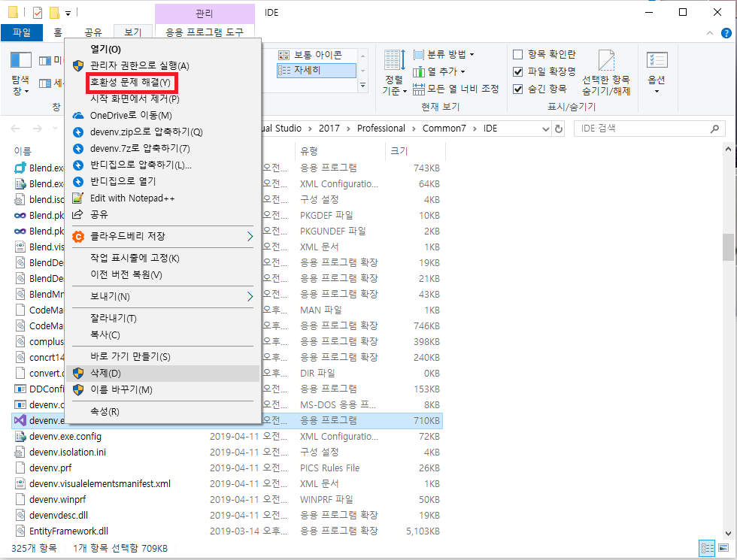
Task: Open 분류 방법 dropdown
Action: [444, 54]
